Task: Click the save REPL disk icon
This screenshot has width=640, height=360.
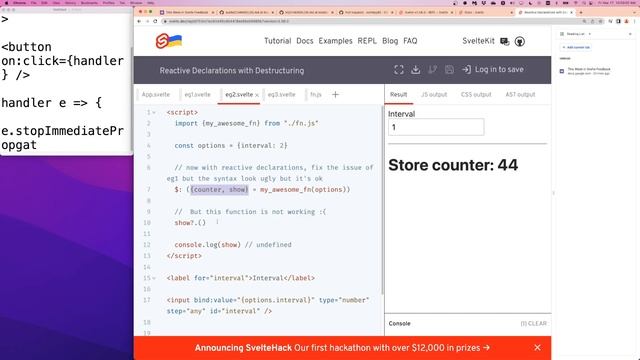Action: click(449, 70)
